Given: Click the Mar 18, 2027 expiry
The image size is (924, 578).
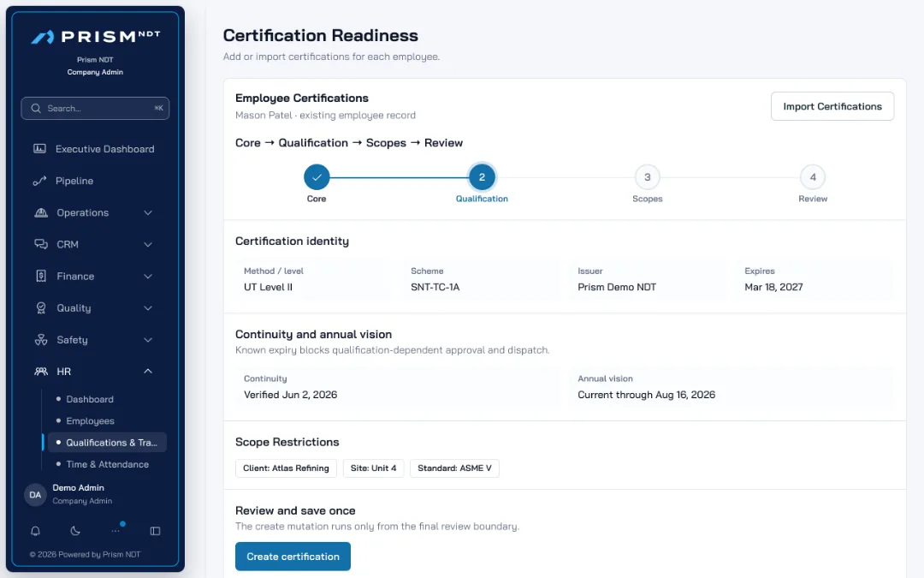Looking at the screenshot, I should pyautogui.click(x=773, y=287).
